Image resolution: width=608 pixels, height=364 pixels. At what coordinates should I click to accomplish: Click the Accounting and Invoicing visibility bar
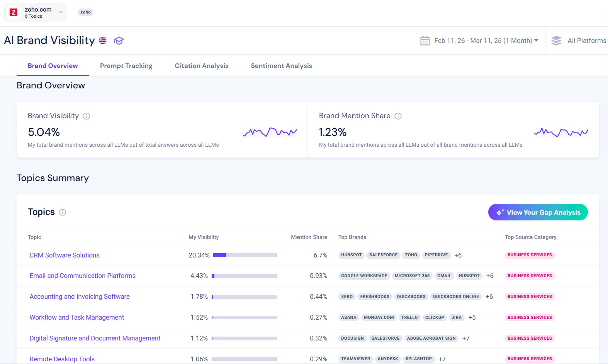245,297
